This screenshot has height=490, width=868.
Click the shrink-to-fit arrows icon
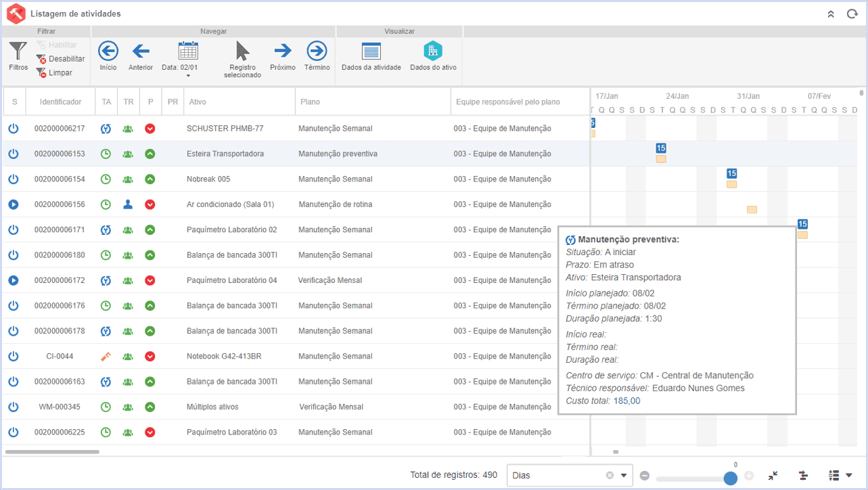773,476
